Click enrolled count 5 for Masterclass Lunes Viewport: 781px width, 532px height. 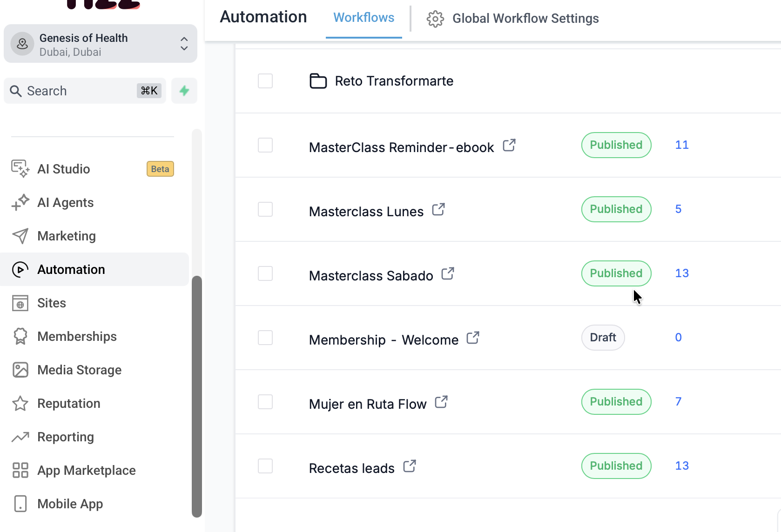click(x=679, y=209)
